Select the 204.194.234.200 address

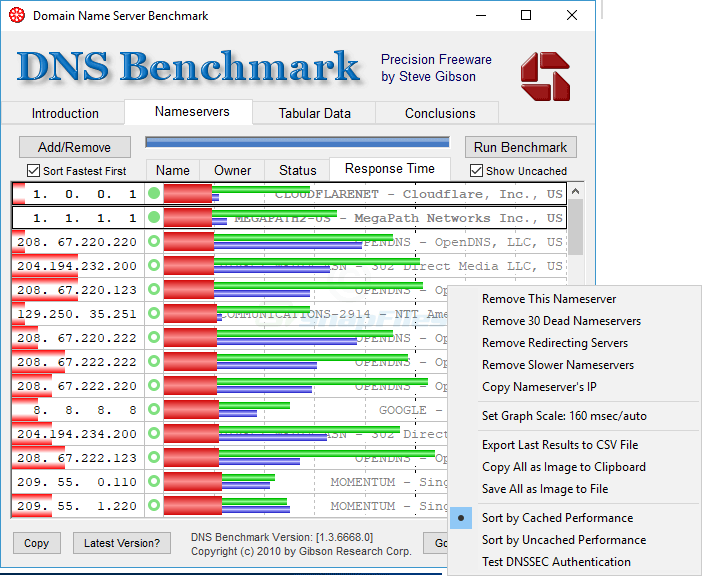(x=77, y=434)
